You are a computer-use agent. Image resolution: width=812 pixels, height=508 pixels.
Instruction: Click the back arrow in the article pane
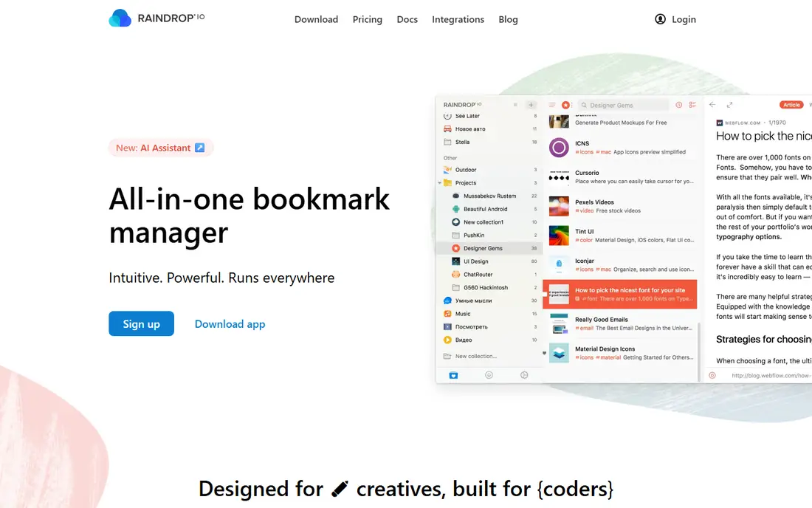click(712, 105)
